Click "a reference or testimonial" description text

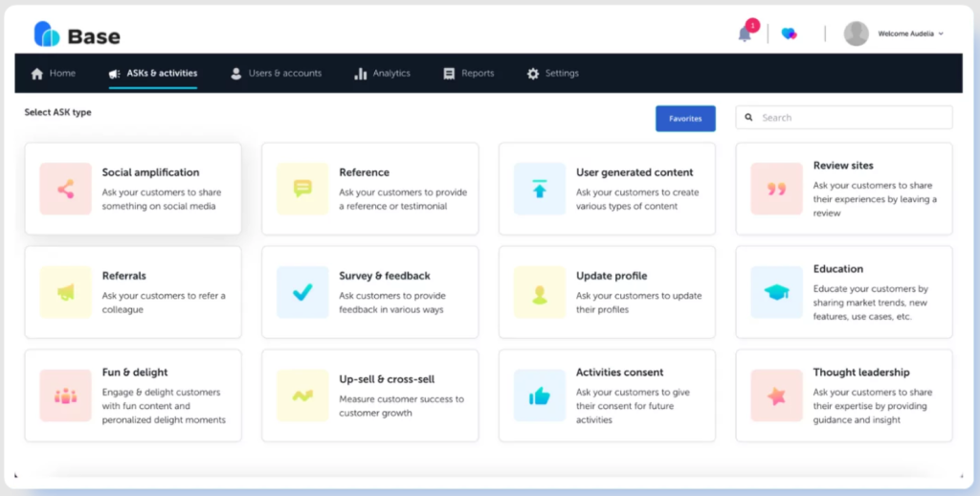tap(393, 206)
